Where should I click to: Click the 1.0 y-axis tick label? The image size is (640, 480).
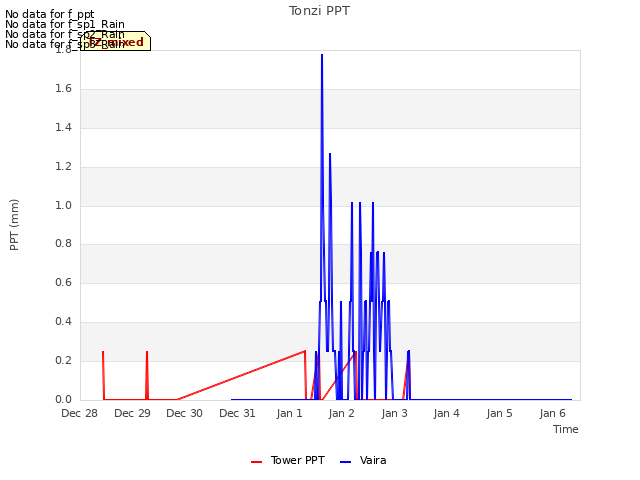pos(64,205)
